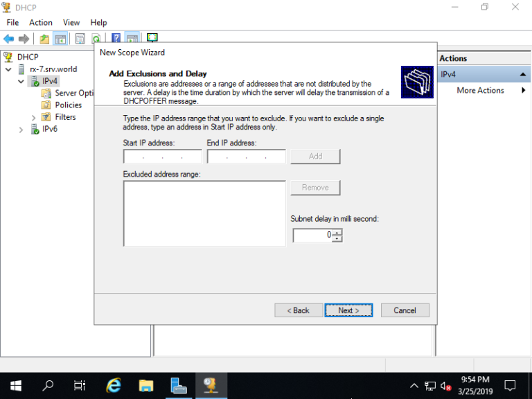Expand the Filters tree node
This screenshot has width=532, height=399.
pos(33,117)
